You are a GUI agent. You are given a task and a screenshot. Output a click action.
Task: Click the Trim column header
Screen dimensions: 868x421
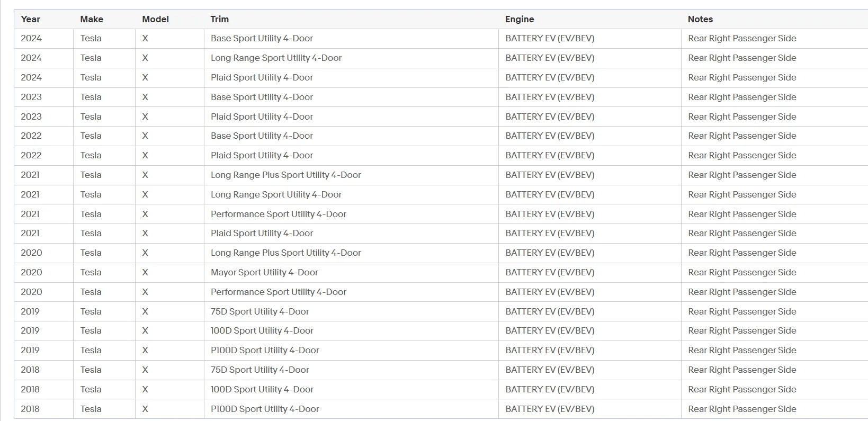(x=220, y=19)
